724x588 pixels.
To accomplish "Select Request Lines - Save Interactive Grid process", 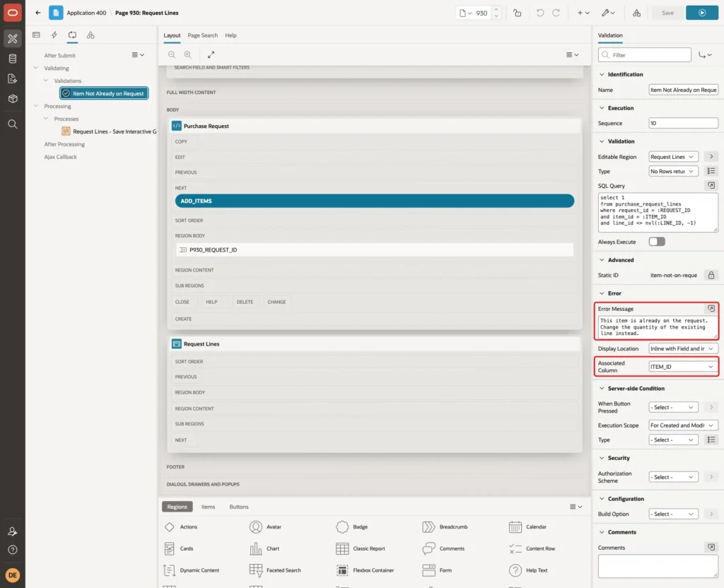I will (109, 131).
